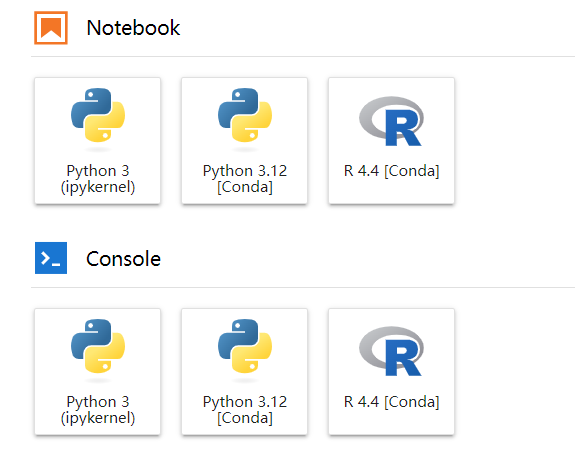Start an R 4.4 [Conda] notebook
575x459 pixels.
click(392, 141)
